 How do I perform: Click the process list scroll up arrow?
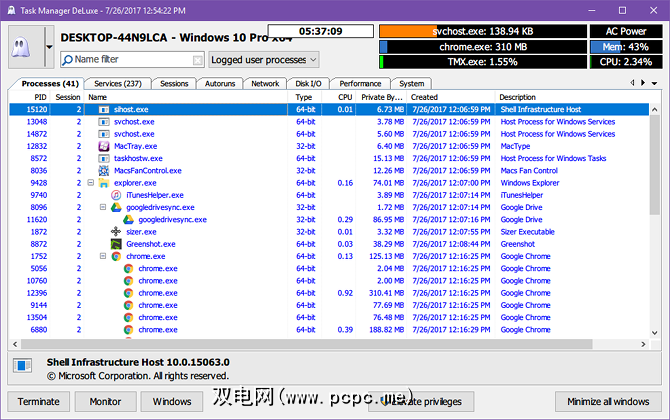point(655,110)
